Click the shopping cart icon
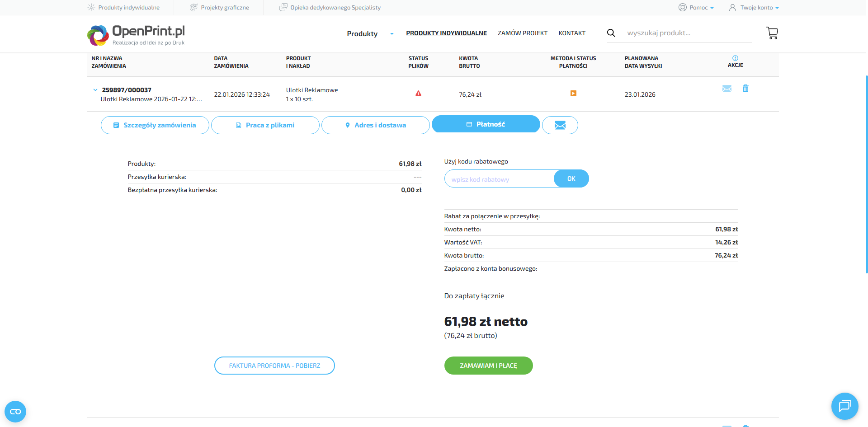 [x=772, y=33]
